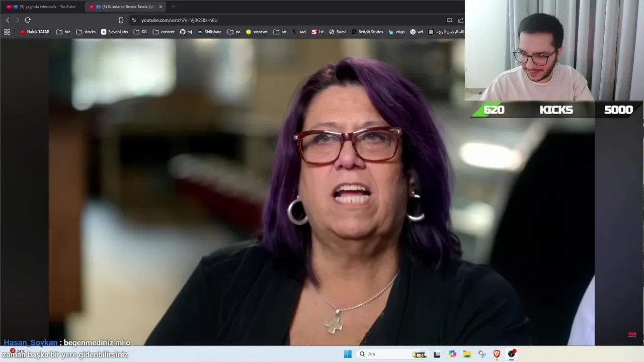Viewport: 644px width, 362px height.
Task: Open the Reddit Stories bookmark
Action: tap(367, 32)
